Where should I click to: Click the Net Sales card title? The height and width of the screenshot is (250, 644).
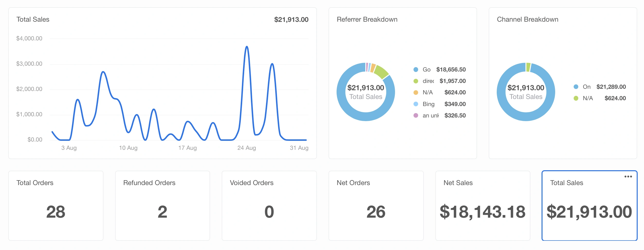pos(458,183)
